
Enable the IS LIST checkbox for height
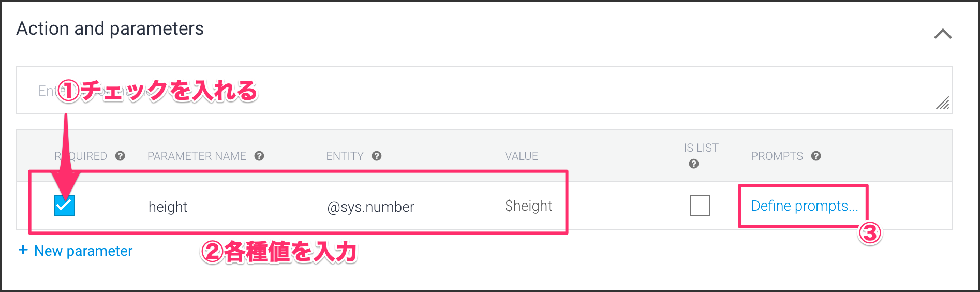[700, 206]
